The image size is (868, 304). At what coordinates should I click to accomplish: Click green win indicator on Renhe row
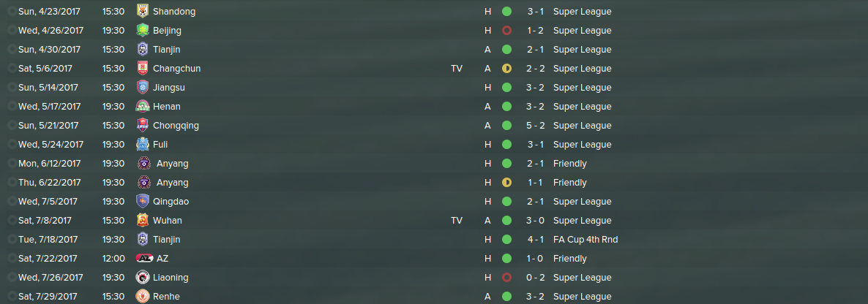click(x=506, y=297)
